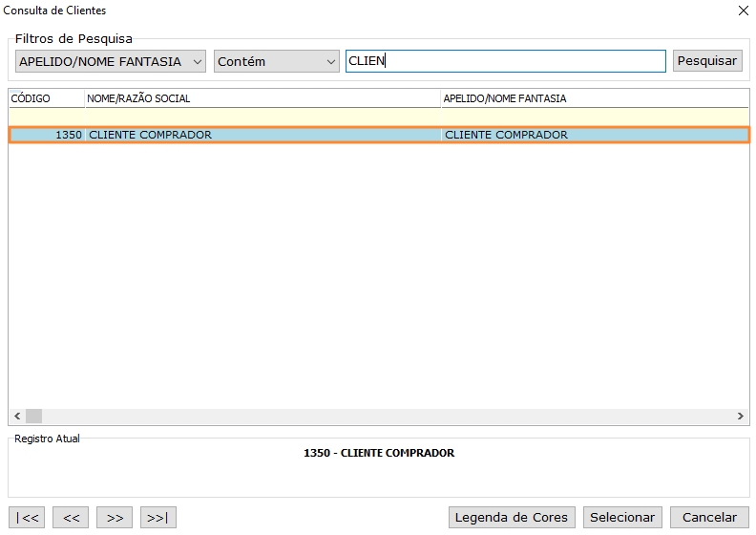Screen dimensions: 756x535
Task: Open the Legenda de Cores color legend
Action: (512, 518)
